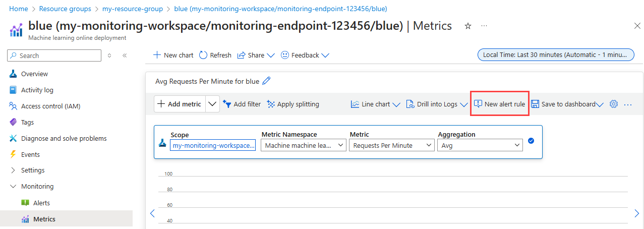Click the favorite star next to Metrics title
Image resolution: width=644 pixels, height=229 pixels.
(x=467, y=26)
